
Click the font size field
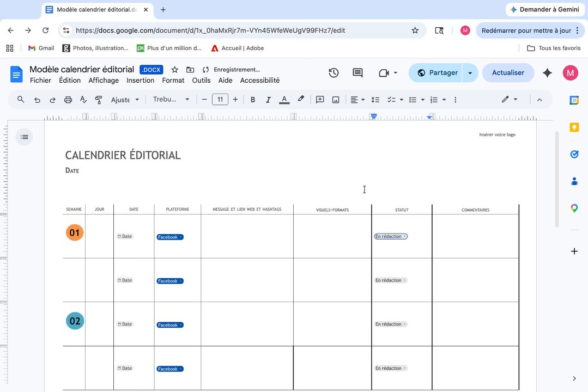pyautogui.click(x=220, y=99)
